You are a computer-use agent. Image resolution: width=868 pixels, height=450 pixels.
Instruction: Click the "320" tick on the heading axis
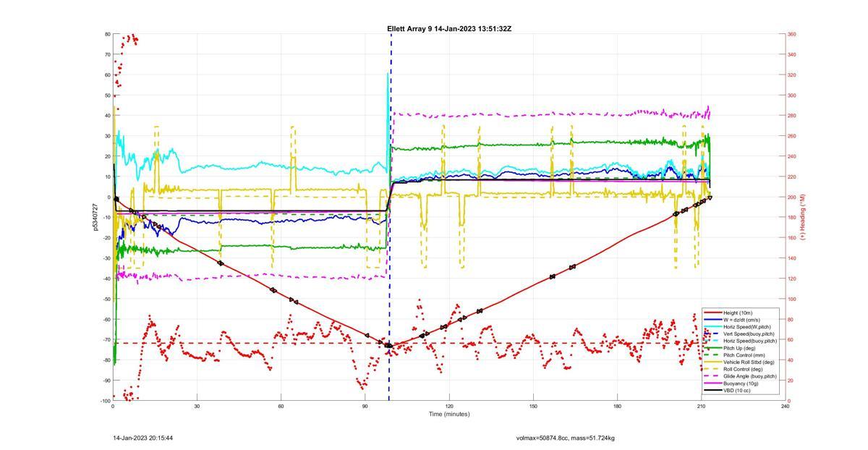click(792, 75)
